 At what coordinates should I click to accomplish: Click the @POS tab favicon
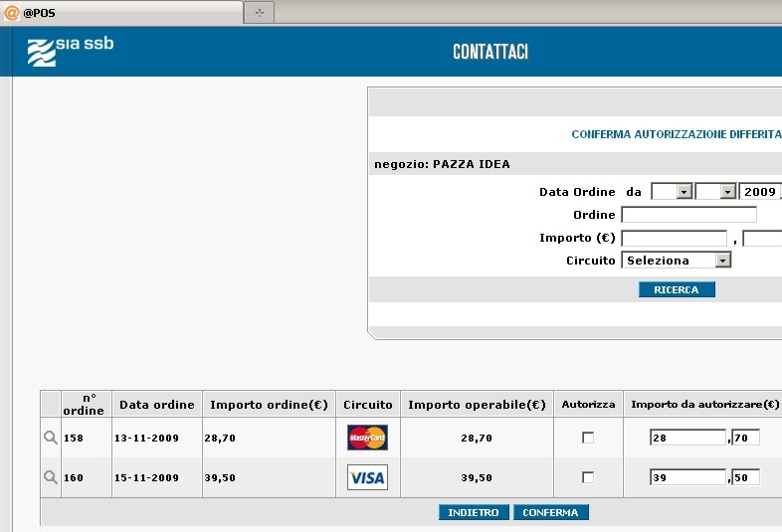click(11, 13)
